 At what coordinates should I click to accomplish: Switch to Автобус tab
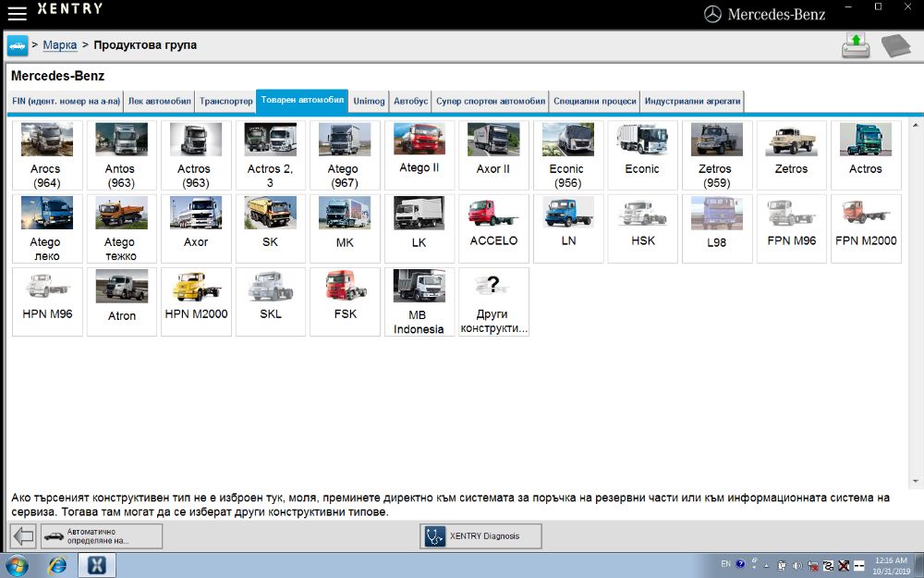pyautogui.click(x=411, y=101)
